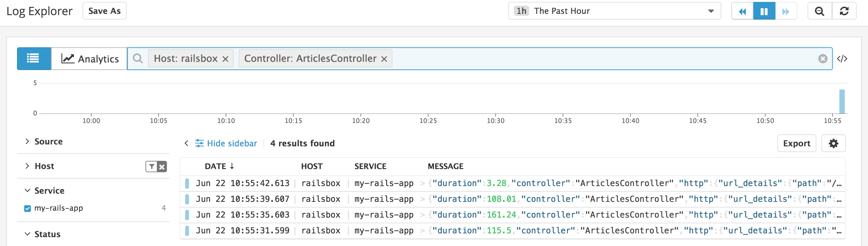Click the collapse chevron before Hide sidebar

point(186,143)
